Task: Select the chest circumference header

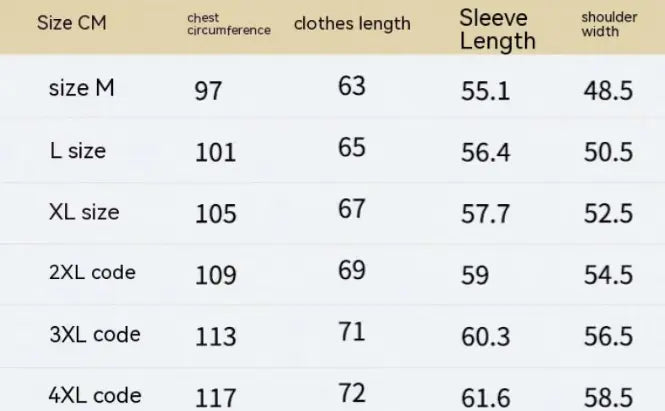Action: (x=229, y=24)
